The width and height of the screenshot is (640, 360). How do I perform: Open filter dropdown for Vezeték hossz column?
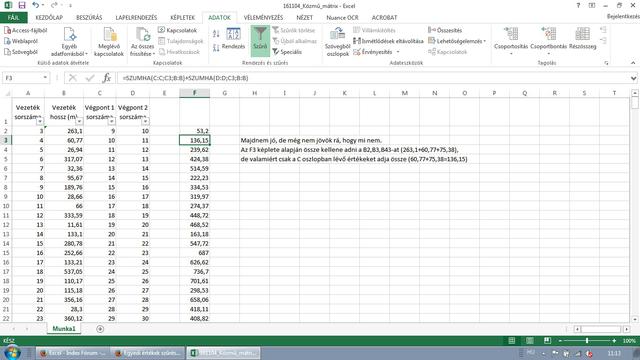(x=79, y=121)
